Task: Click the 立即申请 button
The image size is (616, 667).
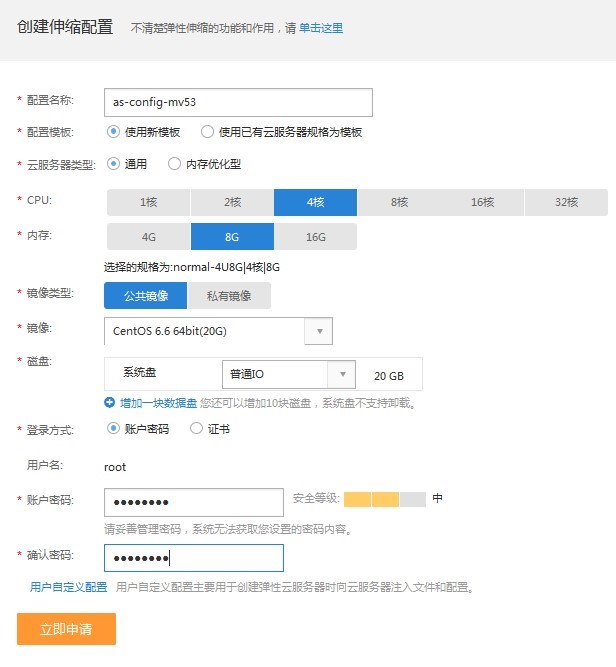Action: [66, 629]
